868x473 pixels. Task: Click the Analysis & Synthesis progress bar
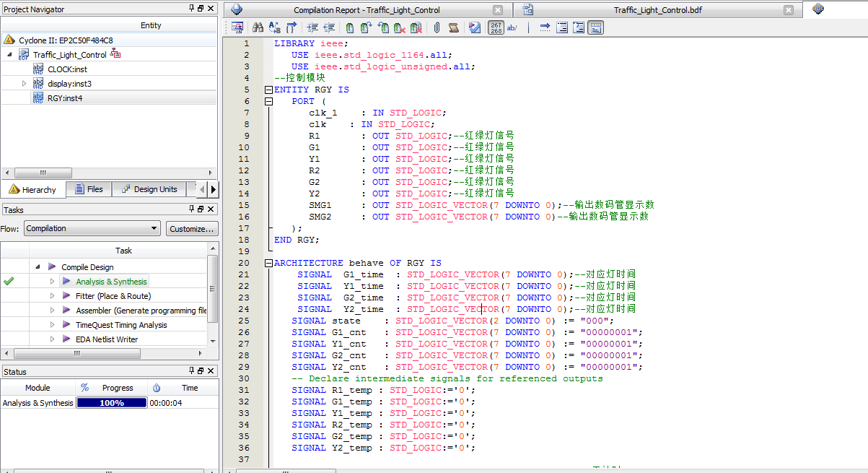point(111,403)
